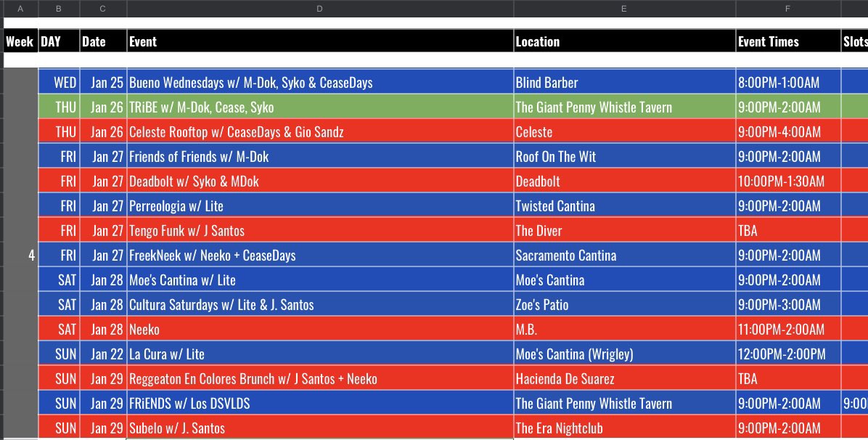Select the '9:00PM-3:00AM' time cell

[787, 304]
